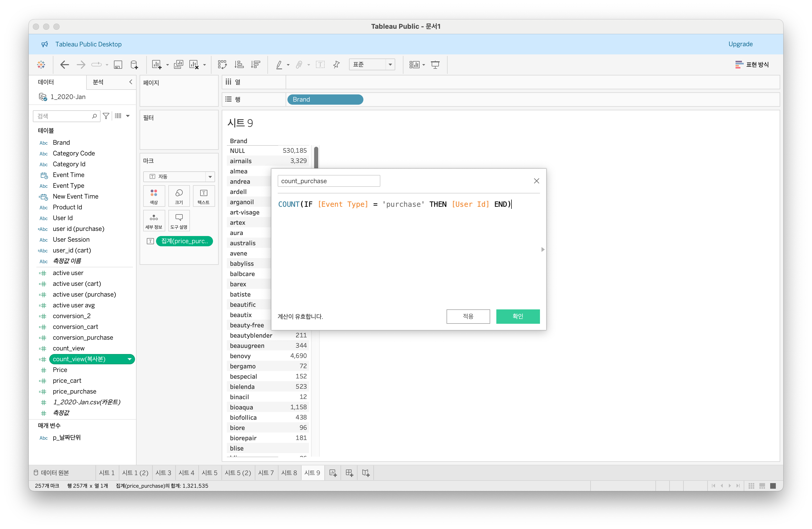
Task: Click the Upgrade link
Action: click(740, 44)
